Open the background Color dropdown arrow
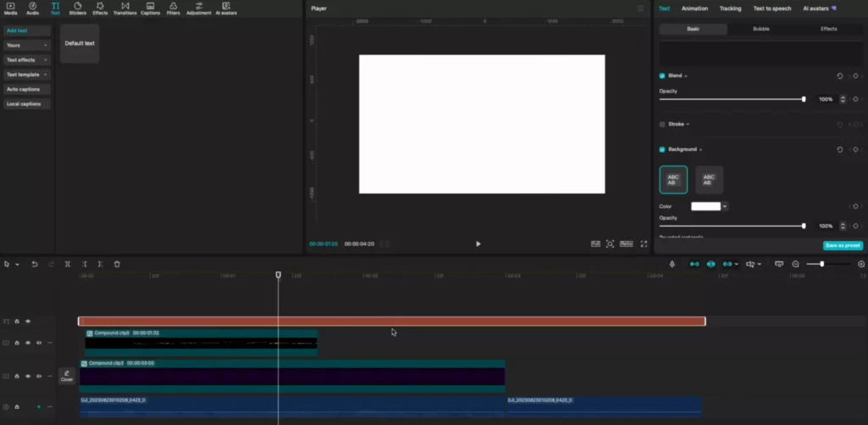 click(725, 206)
